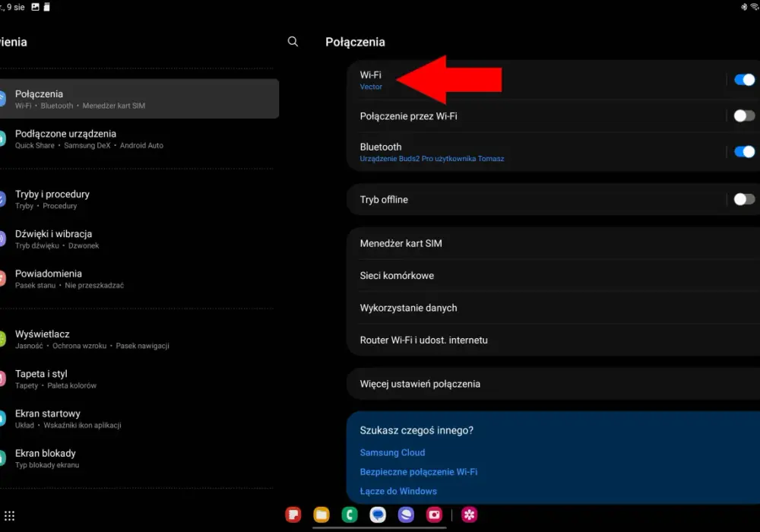
Task: Tap the Szukasz czegoś innego? heading
Action: [x=416, y=430]
